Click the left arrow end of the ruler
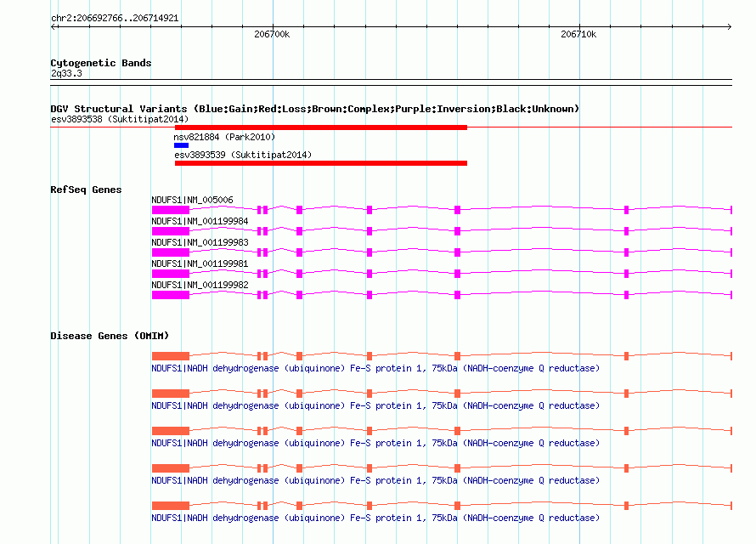This screenshot has width=756, height=544. click(54, 26)
